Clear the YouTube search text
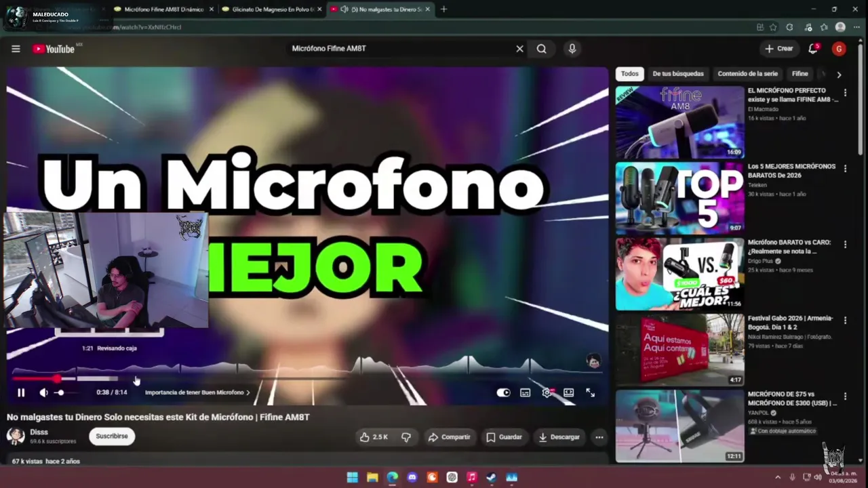Screen dimensions: 868x488 coord(519,49)
